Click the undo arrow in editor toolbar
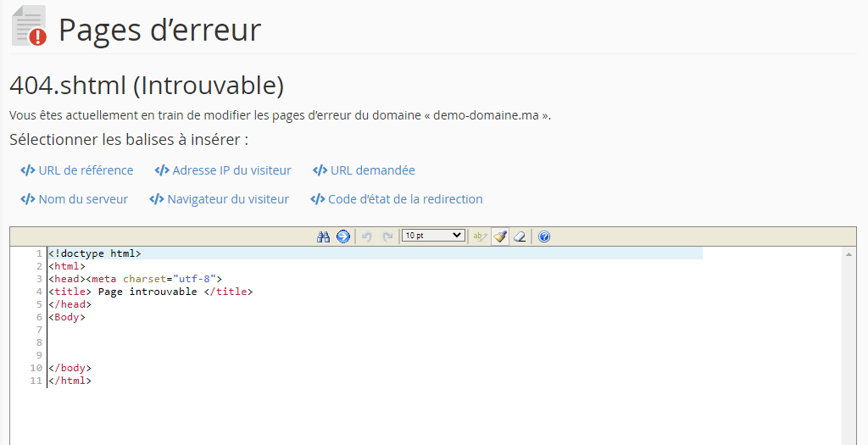This screenshot has height=445, width=868. pos(366,236)
